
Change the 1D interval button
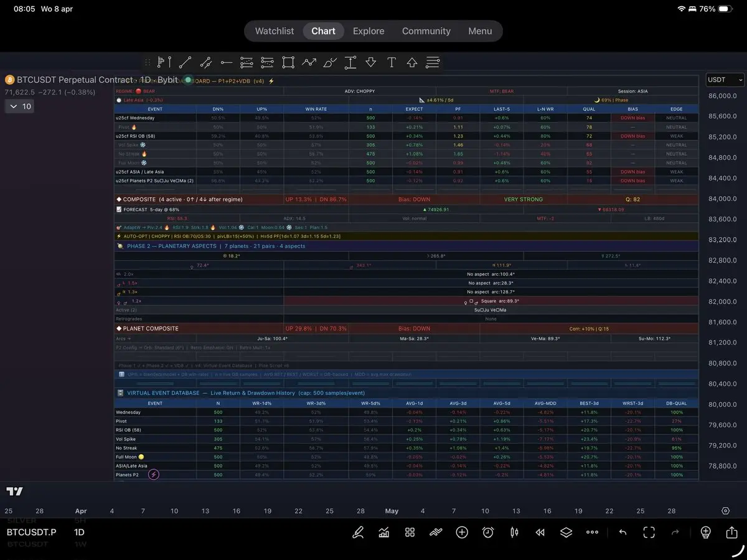(79, 532)
